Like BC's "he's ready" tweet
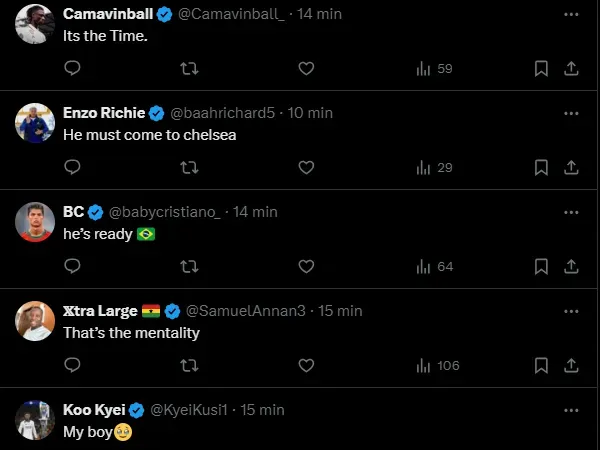This screenshot has height=450, width=600. [306, 267]
